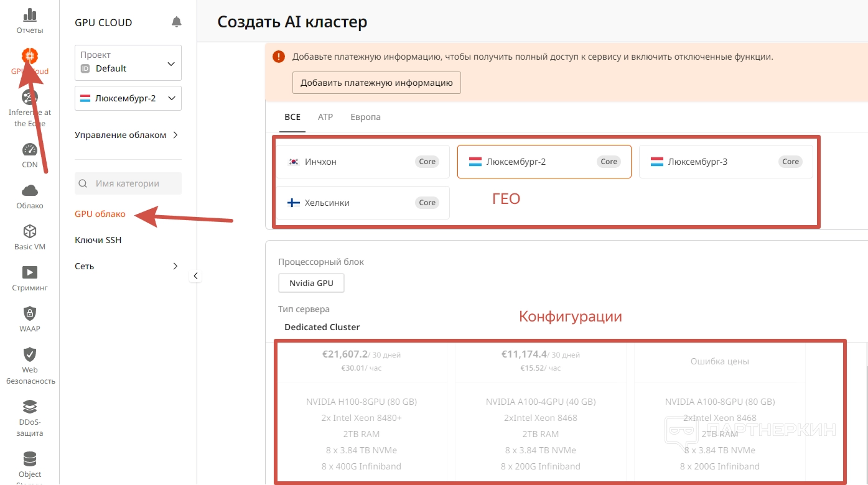Open the CDN speedometer icon
868x485 pixels.
[x=29, y=150]
